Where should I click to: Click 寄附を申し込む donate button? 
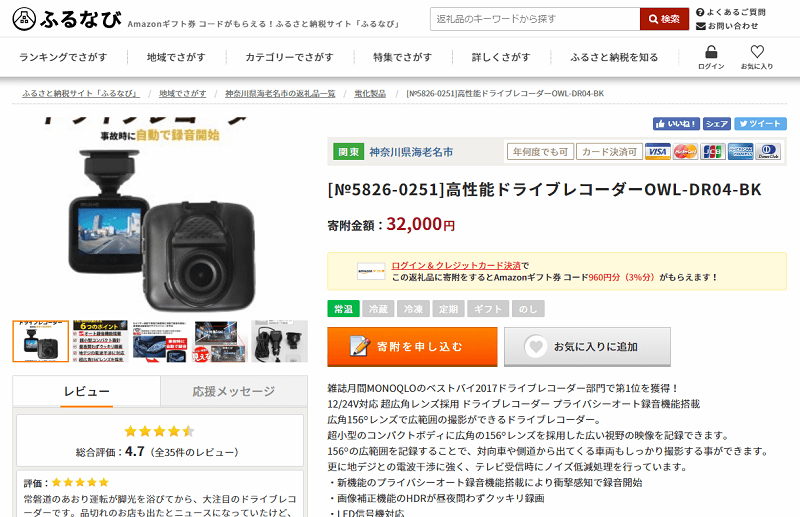[412, 347]
